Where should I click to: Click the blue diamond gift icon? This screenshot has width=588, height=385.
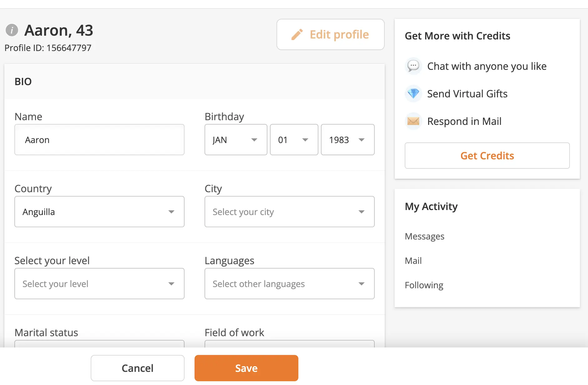click(413, 94)
